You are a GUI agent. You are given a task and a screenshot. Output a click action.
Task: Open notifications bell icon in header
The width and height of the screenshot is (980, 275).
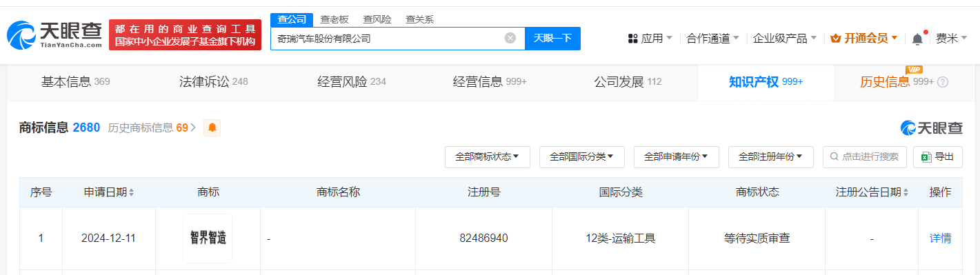pos(917,39)
